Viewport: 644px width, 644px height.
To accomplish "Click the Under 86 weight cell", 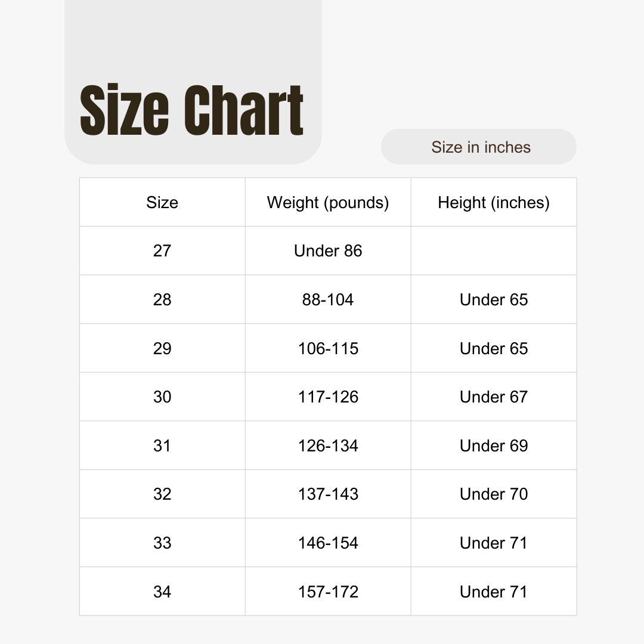I will point(328,250).
